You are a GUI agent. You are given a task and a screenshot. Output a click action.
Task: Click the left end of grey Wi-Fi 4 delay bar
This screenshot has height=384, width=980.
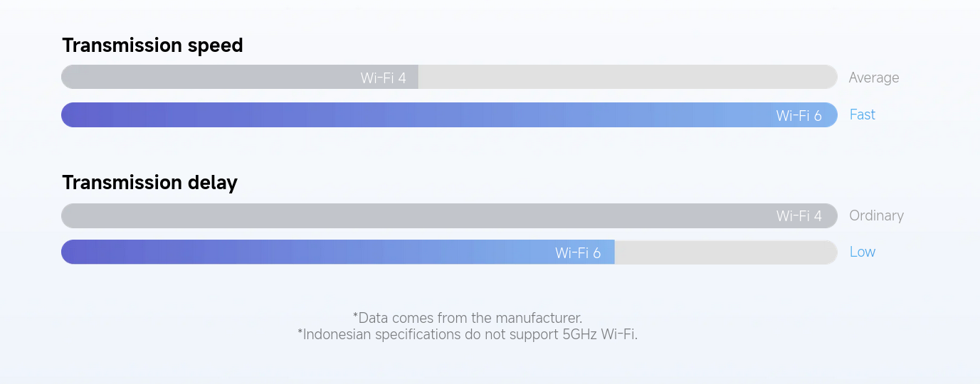coord(78,215)
